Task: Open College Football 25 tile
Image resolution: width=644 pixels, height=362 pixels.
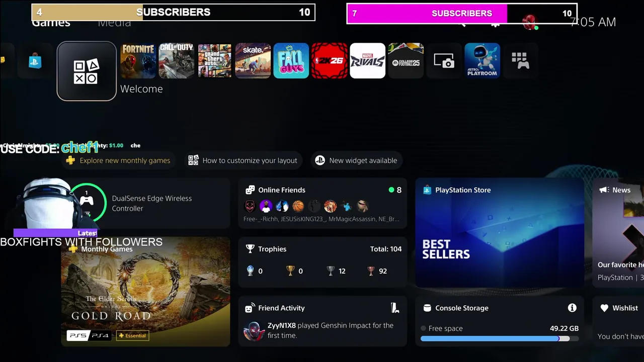Action: [406, 61]
